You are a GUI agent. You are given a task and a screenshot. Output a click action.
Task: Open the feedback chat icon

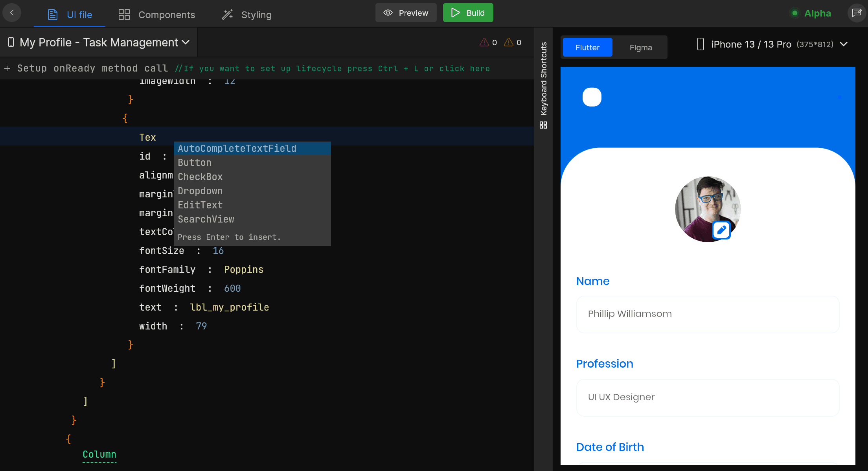(x=857, y=13)
